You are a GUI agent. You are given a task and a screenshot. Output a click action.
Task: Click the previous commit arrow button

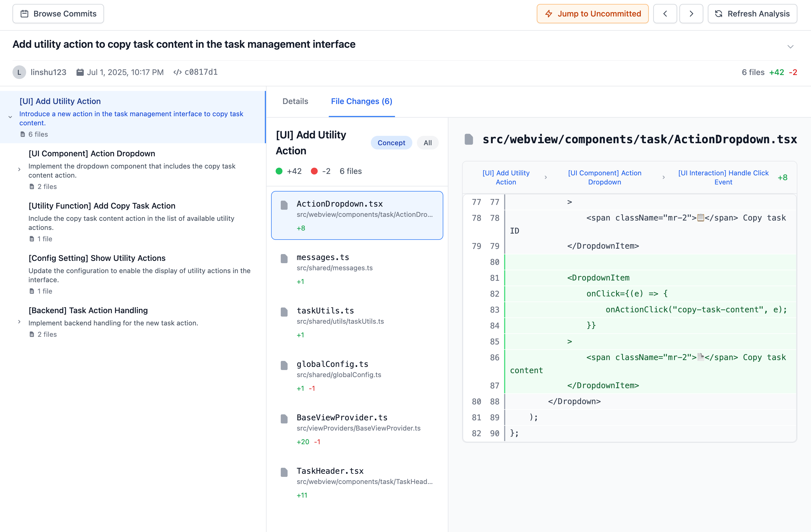pyautogui.click(x=664, y=14)
